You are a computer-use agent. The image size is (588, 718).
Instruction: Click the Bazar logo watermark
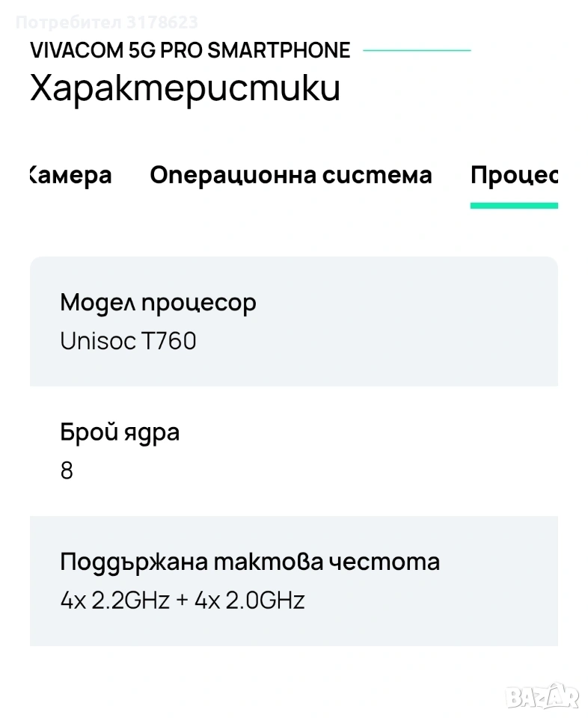[x=542, y=696]
